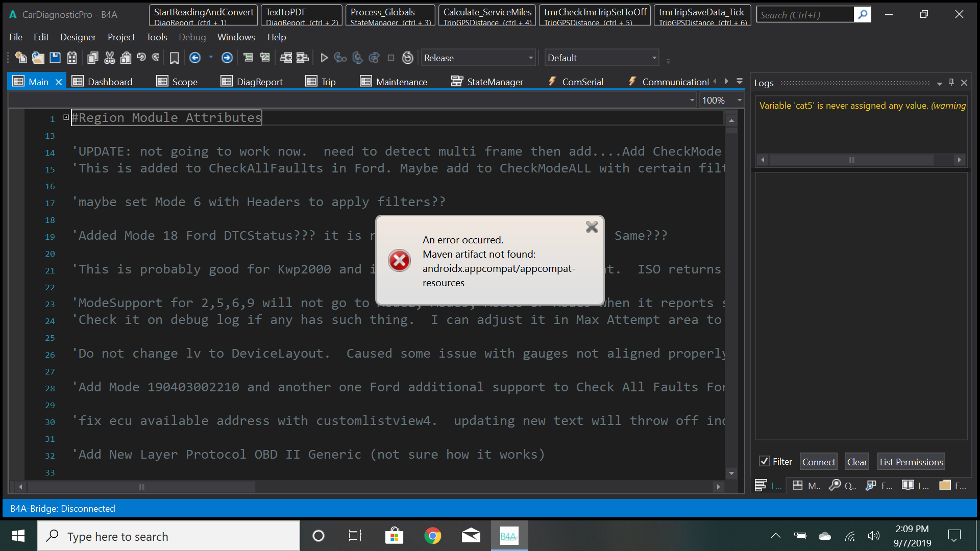Click the Run play icon
The width and height of the screenshot is (980, 551).
pyautogui.click(x=324, y=58)
